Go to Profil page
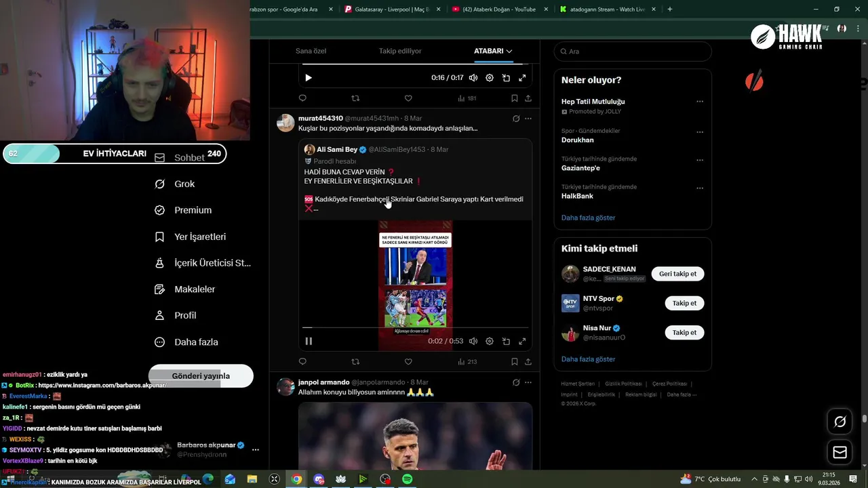 click(176, 315)
